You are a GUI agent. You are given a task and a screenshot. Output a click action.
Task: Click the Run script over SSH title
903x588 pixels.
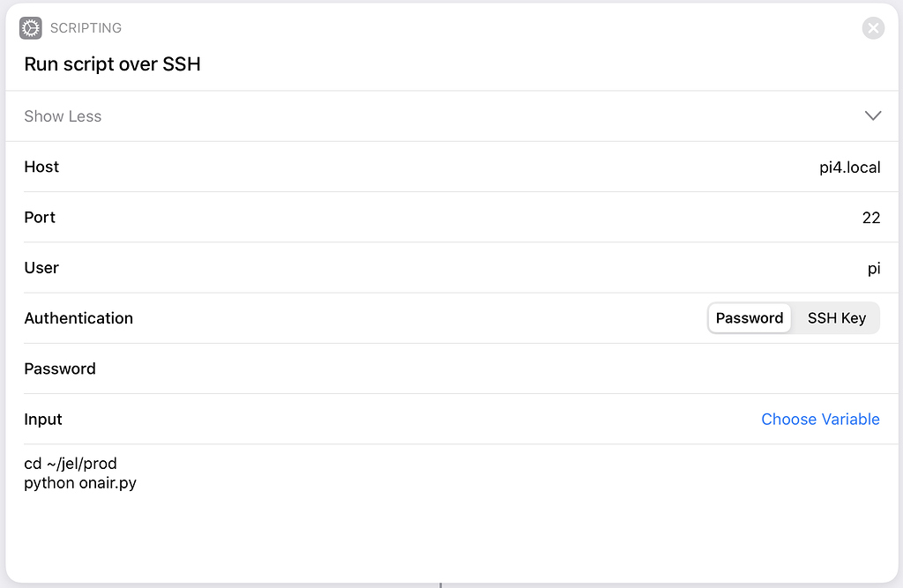pyautogui.click(x=112, y=64)
